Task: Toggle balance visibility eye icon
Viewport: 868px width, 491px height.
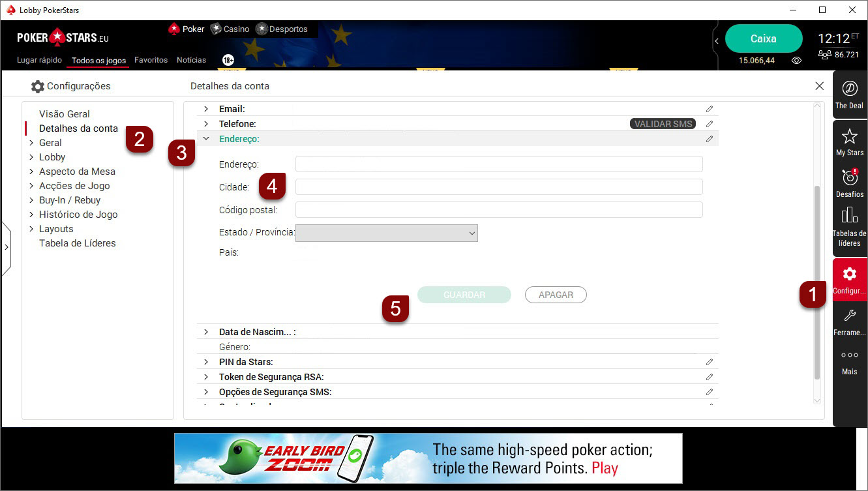Action: pyautogui.click(x=796, y=61)
